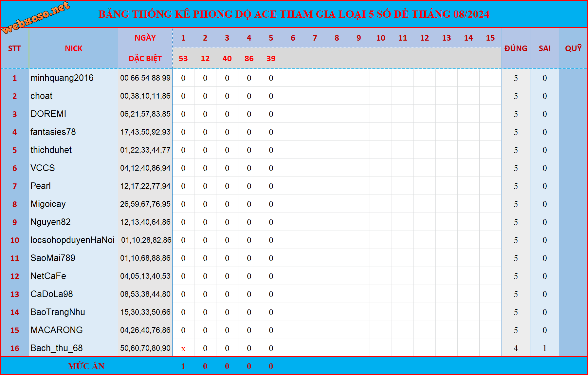Select nick Bach_thu_68
This screenshot has height=375, width=588.
[x=57, y=348]
